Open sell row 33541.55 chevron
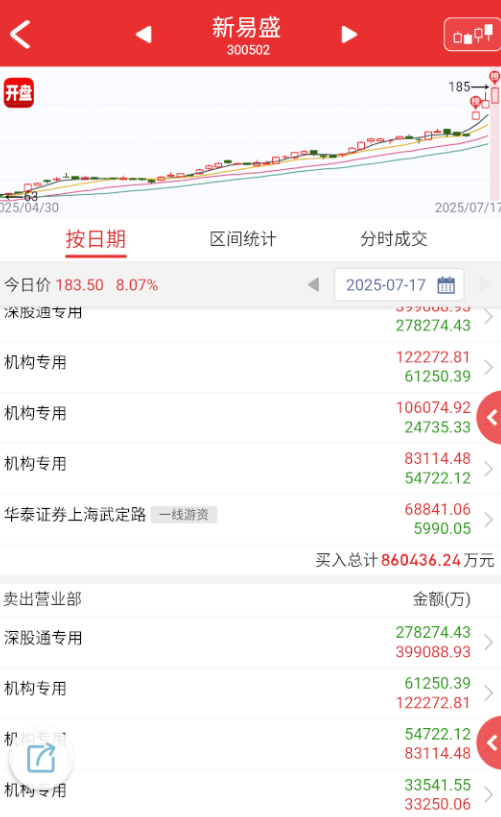Viewport: 501px width, 817px height. [489, 795]
